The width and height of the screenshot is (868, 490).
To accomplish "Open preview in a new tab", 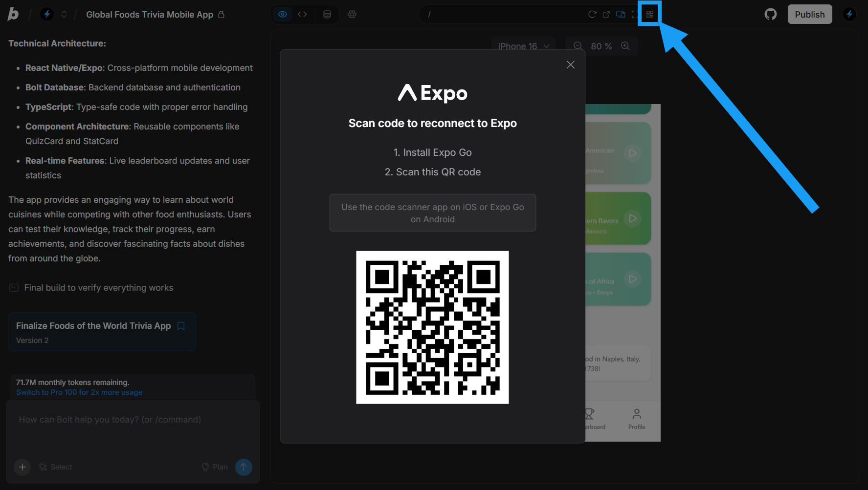I will coord(606,14).
